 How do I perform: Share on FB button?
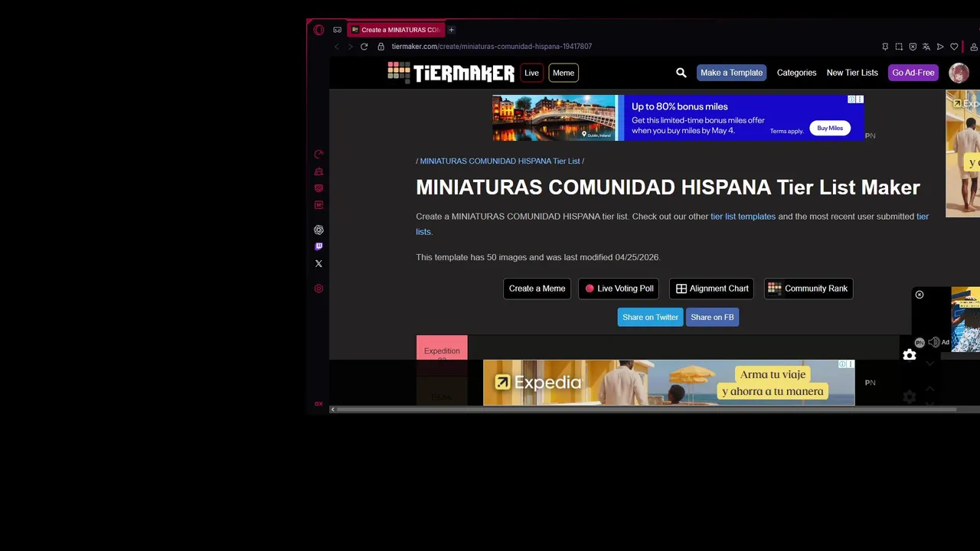tap(712, 317)
